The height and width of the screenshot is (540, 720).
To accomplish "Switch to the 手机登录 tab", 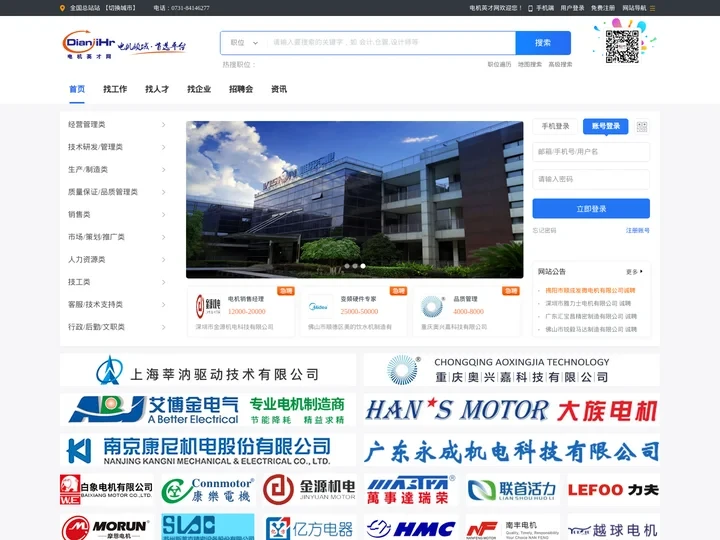I will (555, 126).
